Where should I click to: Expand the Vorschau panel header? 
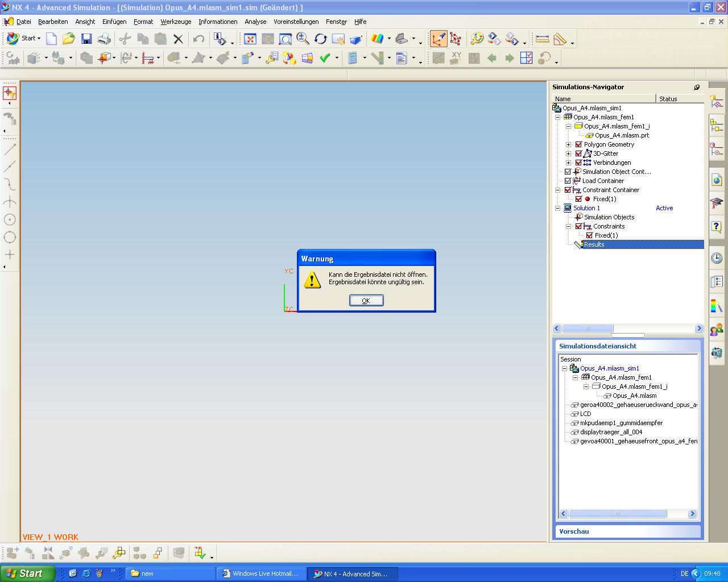click(628, 531)
